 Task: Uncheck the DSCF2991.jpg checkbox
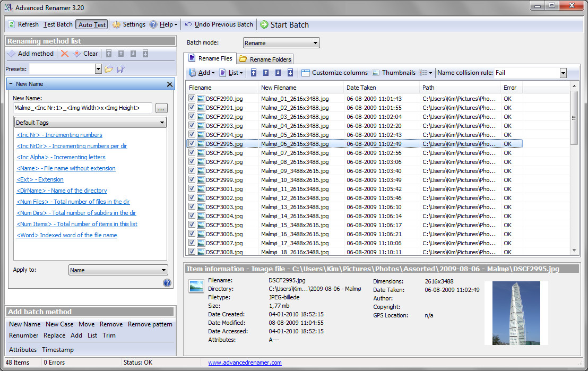click(x=192, y=107)
